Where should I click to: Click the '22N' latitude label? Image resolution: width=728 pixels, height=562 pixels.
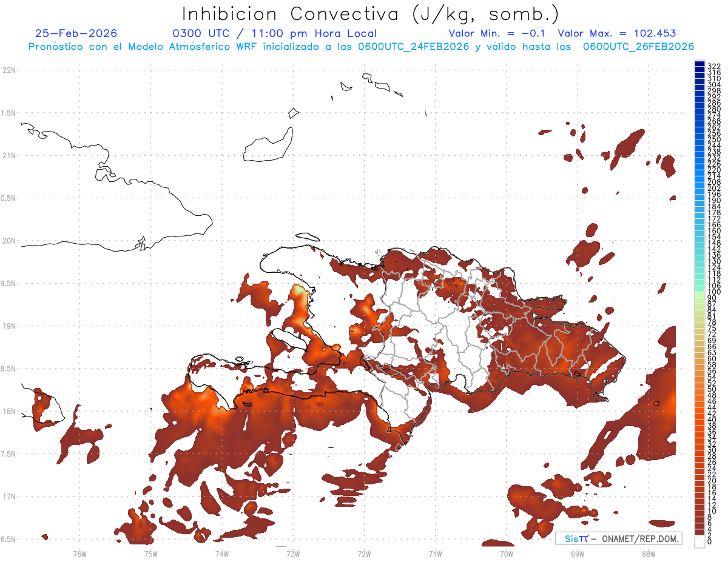pos(9,70)
